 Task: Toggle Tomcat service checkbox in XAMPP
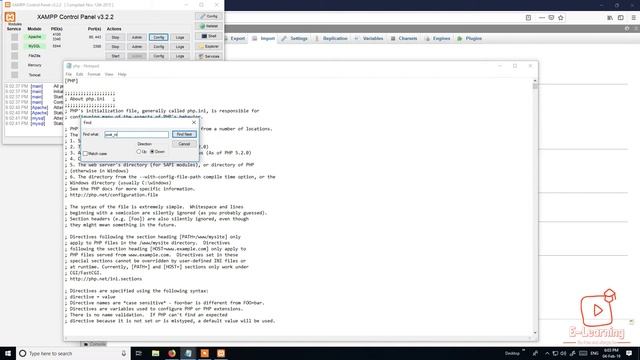(x=14, y=75)
